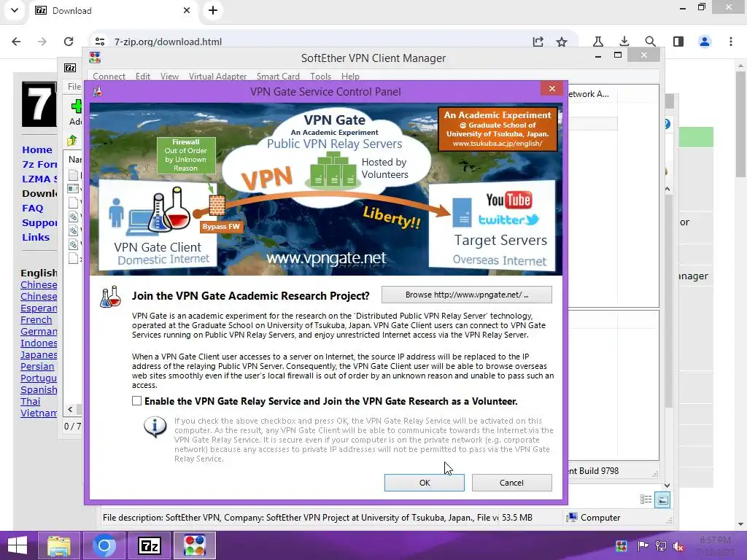Open Persian language link on 7-zip page
747x560 pixels.
pos(37,366)
